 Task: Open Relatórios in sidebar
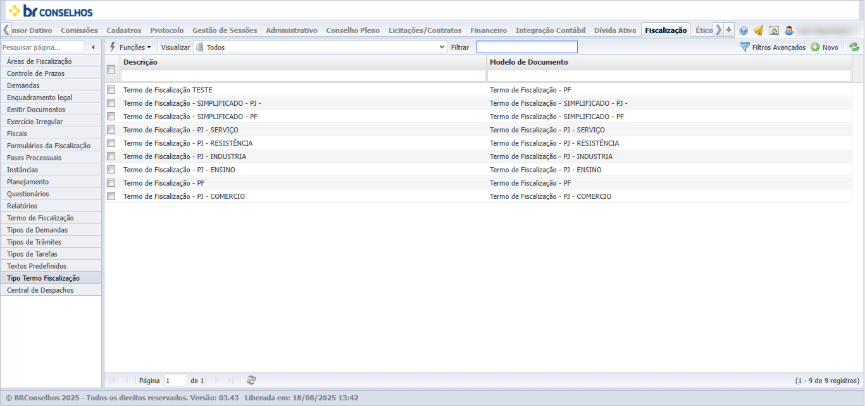(x=51, y=206)
